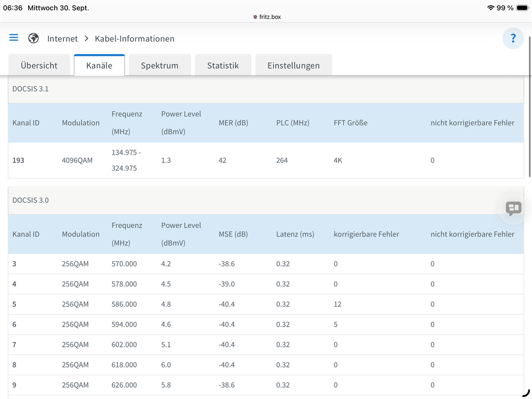Viewport: 532px width, 399px height.
Task: Click the MER (dB) column header
Action: (233, 123)
